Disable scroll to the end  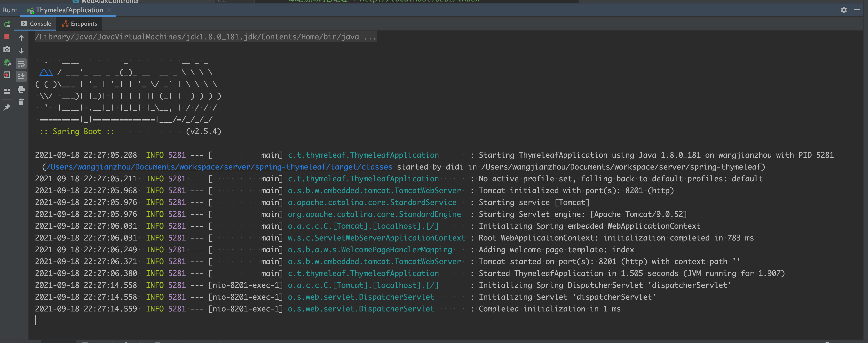click(x=21, y=76)
